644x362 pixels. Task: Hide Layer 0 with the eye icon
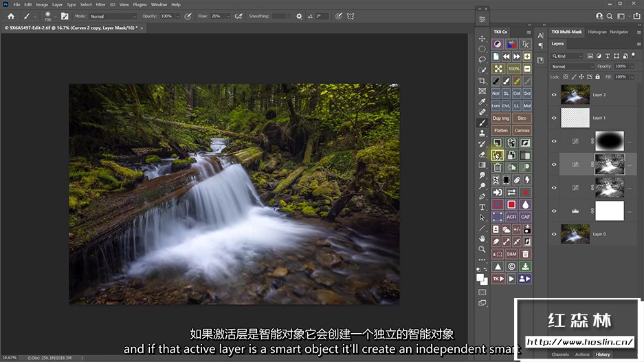point(555,234)
